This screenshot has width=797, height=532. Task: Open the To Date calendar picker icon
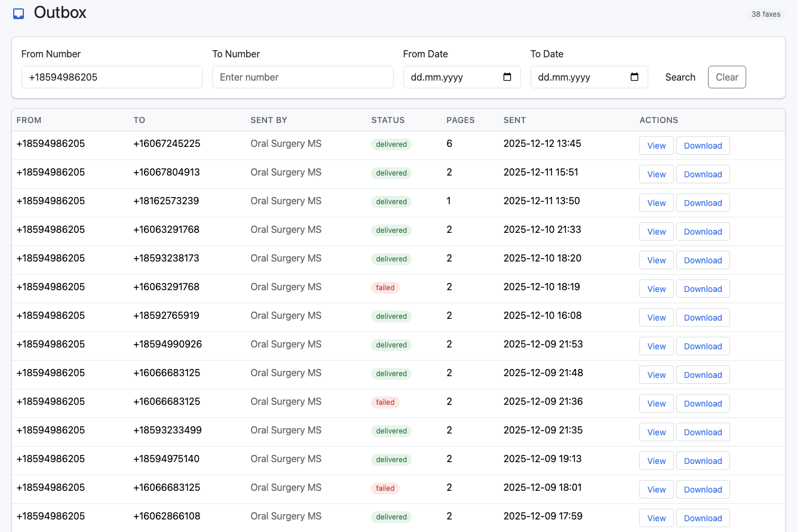click(634, 77)
